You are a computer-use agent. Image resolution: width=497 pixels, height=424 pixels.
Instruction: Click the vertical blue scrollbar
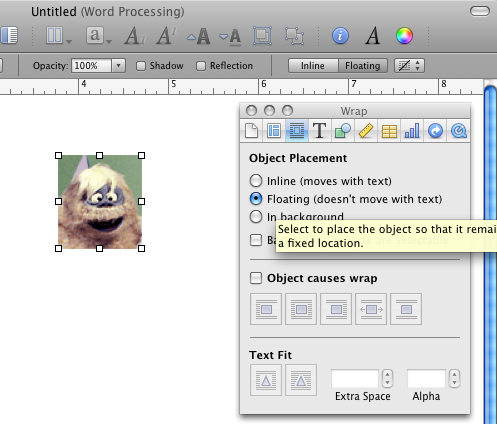pos(490,255)
